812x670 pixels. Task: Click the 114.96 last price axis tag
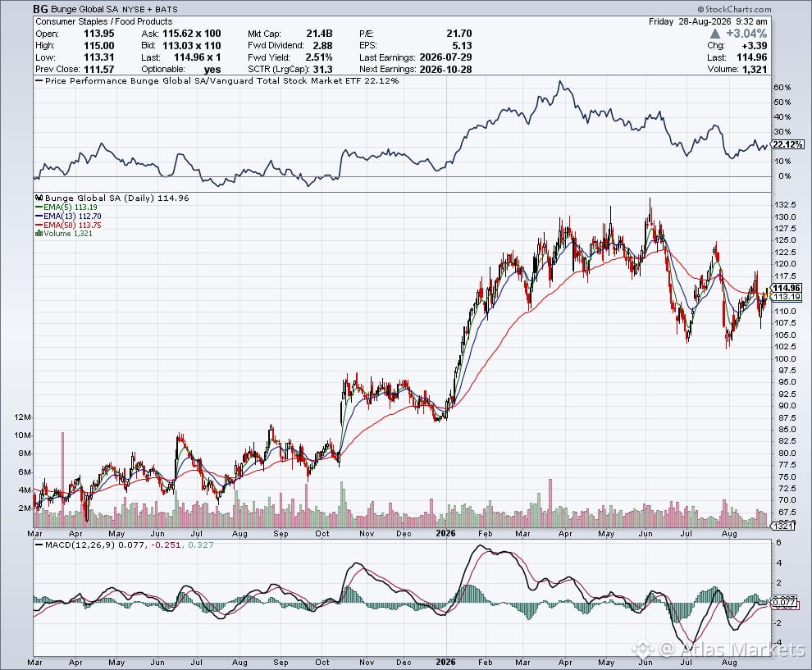[x=787, y=288]
